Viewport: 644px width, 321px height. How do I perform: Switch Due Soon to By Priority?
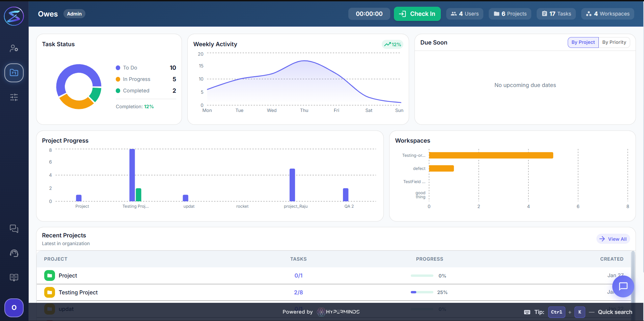point(614,42)
